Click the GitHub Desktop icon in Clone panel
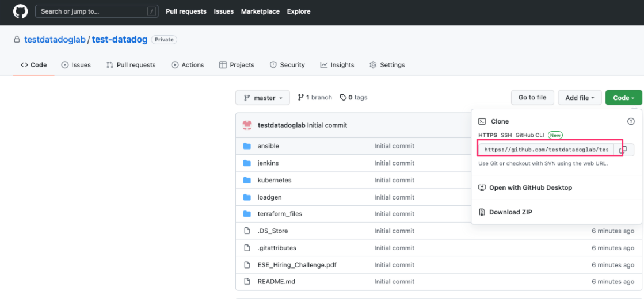The height and width of the screenshot is (299, 644). click(482, 188)
